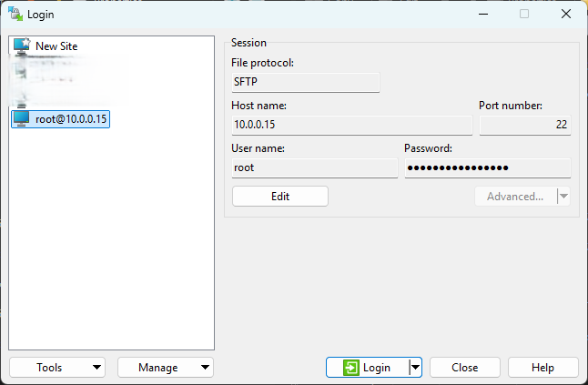Click the Edit button
This screenshot has height=385, width=588.
pos(279,196)
